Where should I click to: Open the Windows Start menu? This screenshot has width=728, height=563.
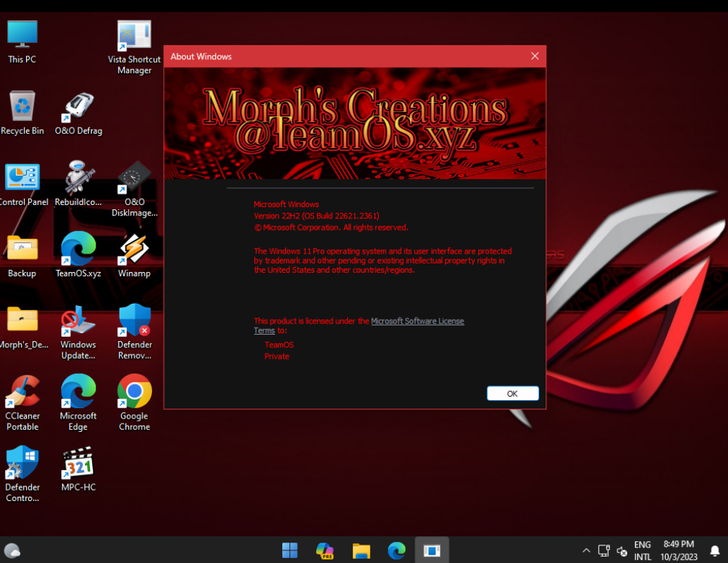(x=289, y=550)
